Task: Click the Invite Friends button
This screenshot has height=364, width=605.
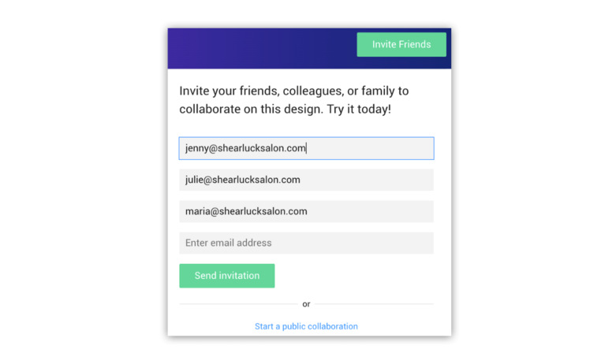Action: coord(401,45)
